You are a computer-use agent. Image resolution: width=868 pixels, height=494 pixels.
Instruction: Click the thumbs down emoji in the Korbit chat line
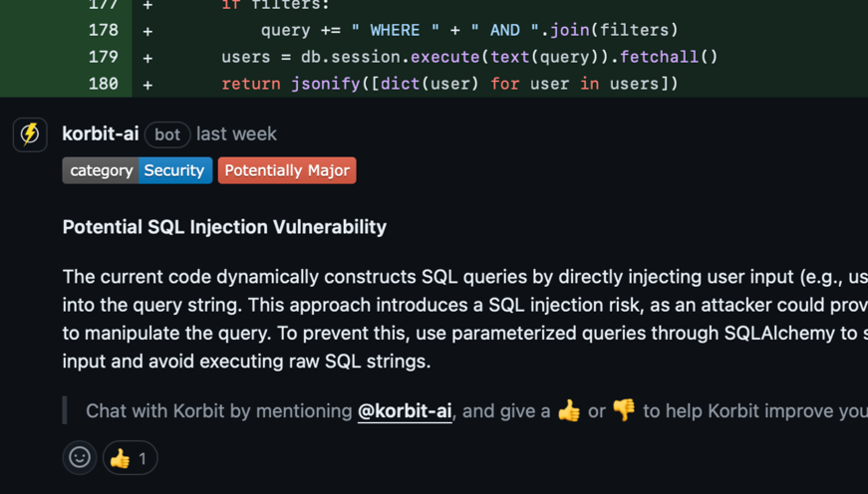[x=624, y=410]
